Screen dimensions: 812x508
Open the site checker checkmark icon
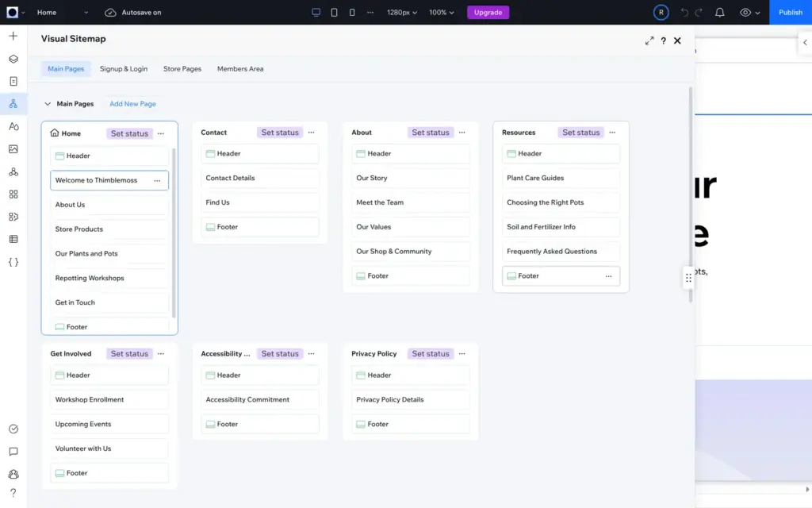click(13, 429)
